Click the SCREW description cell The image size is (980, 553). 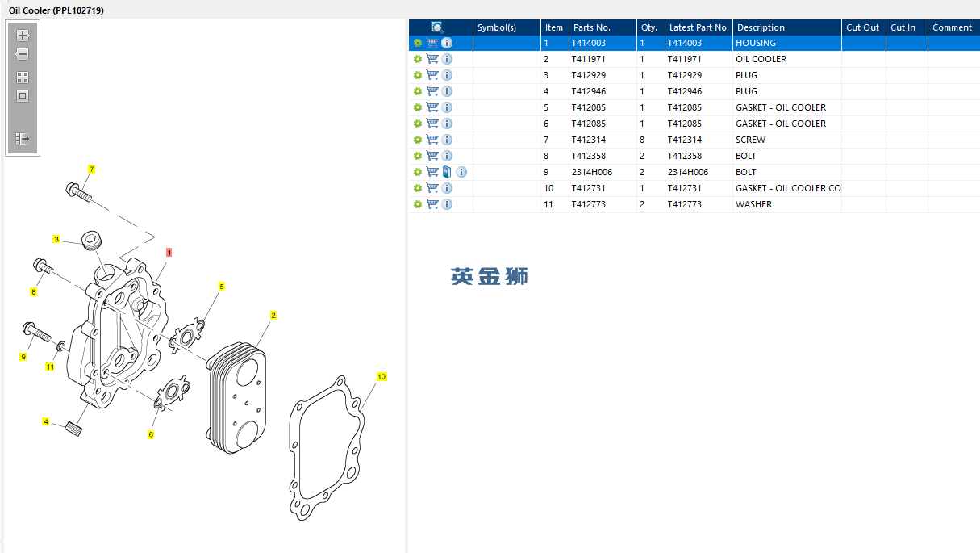(787, 140)
